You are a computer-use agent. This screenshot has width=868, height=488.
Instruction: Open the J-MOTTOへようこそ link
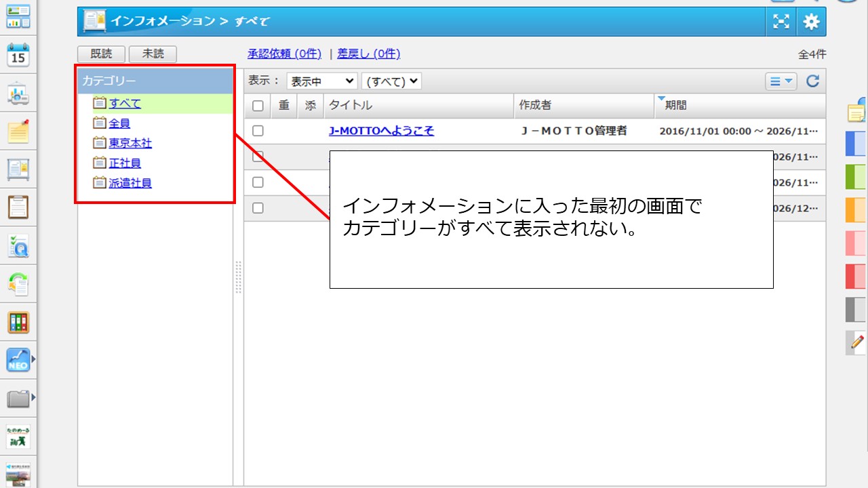click(x=381, y=131)
